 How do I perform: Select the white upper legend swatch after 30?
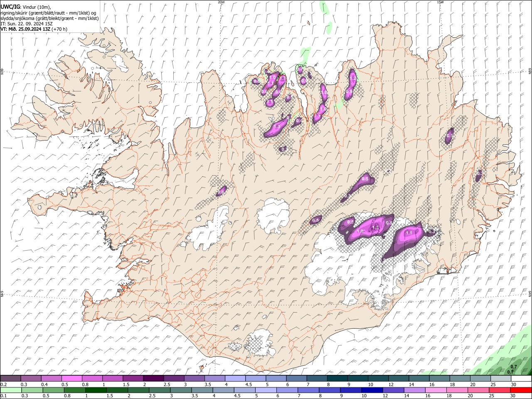[520, 379]
